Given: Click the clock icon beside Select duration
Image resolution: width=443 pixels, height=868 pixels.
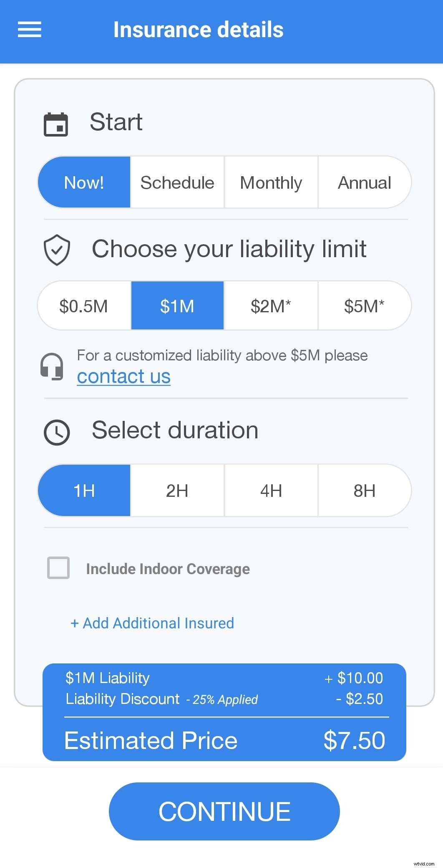Looking at the screenshot, I should pyautogui.click(x=57, y=432).
